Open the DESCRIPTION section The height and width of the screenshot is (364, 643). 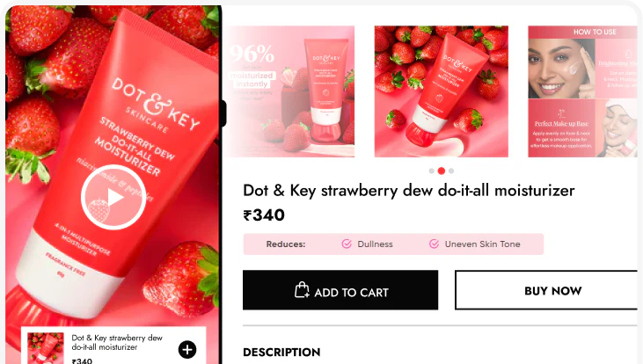pos(281,352)
